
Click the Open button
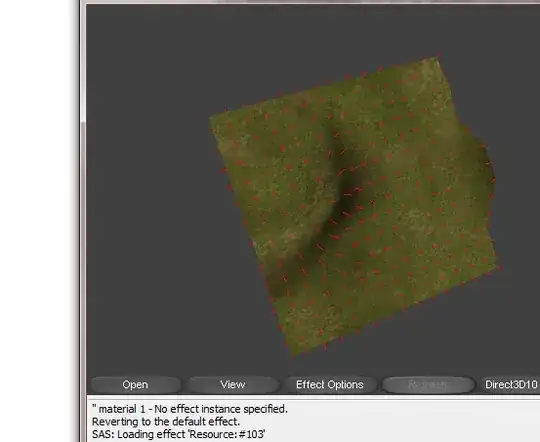[135, 384]
